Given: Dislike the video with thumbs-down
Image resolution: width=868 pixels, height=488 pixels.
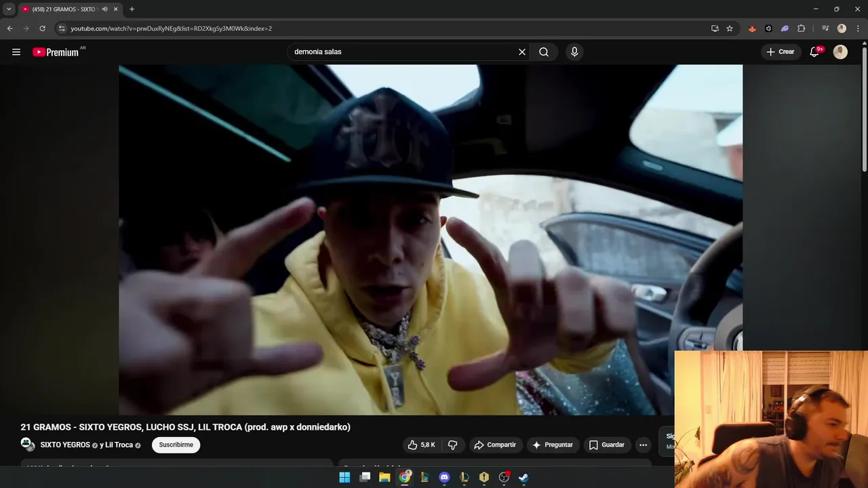Looking at the screenshot, I should 453,445.
